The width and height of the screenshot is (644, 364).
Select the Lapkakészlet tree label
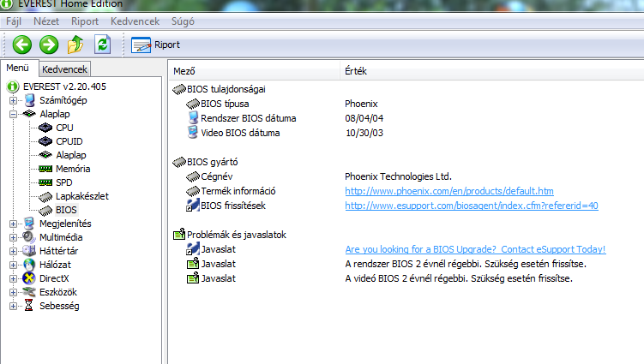pos(82,196)
